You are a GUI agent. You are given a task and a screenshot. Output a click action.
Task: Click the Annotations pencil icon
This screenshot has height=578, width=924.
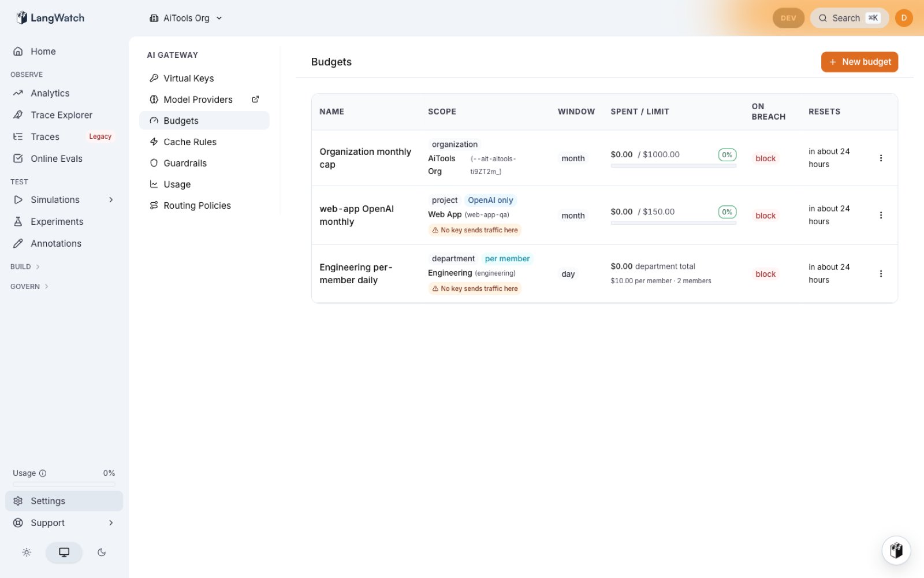[18, 244]
